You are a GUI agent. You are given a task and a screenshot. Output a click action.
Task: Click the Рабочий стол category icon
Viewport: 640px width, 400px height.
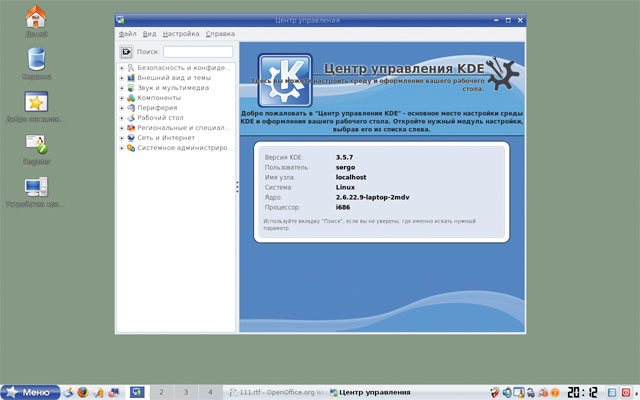tap(131, 118)
